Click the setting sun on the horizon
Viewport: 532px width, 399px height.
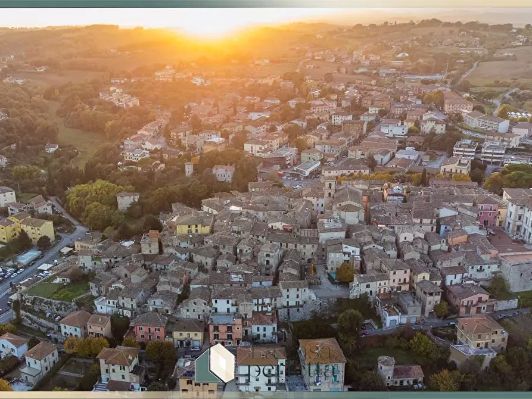(209, 27)
